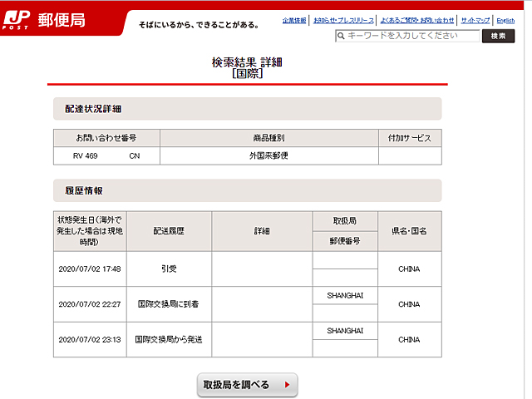Click the 2020/07/02 17:48 timestamp
The width and height of the screenshot is (532, 399).
click(90, 268)
